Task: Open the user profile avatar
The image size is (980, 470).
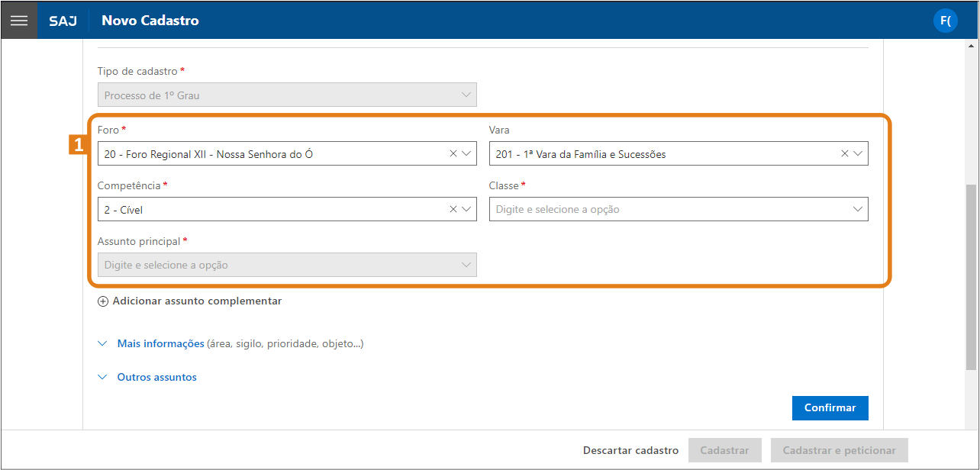Action: [945, 21]
